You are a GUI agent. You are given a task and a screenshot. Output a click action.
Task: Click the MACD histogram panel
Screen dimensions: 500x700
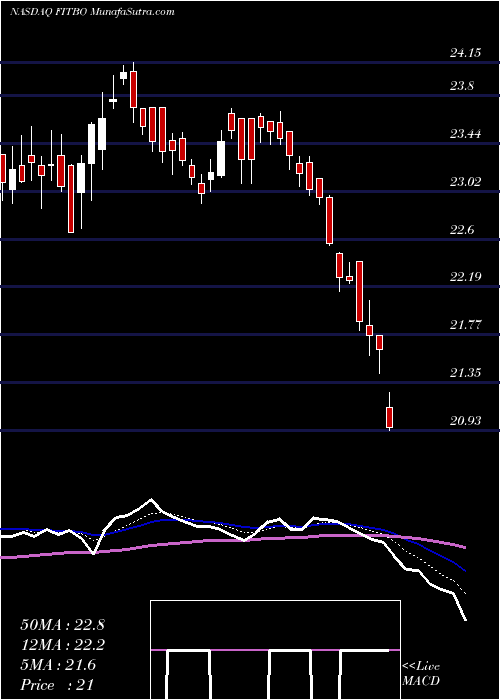point(275,650)
